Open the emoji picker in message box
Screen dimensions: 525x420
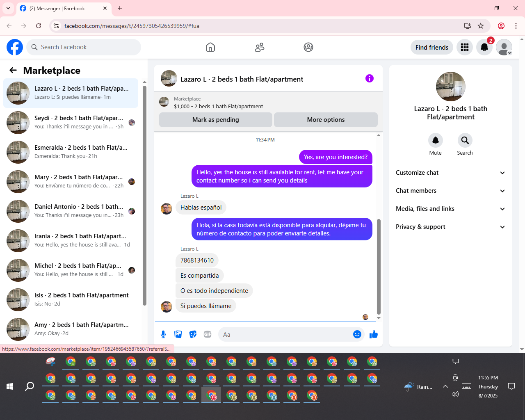[x=357, y=334]
